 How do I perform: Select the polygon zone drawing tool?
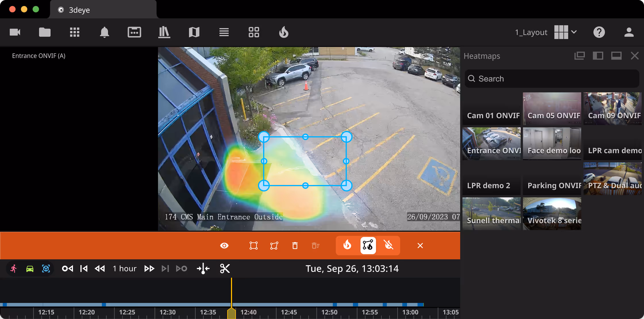(x=274, y=246)
